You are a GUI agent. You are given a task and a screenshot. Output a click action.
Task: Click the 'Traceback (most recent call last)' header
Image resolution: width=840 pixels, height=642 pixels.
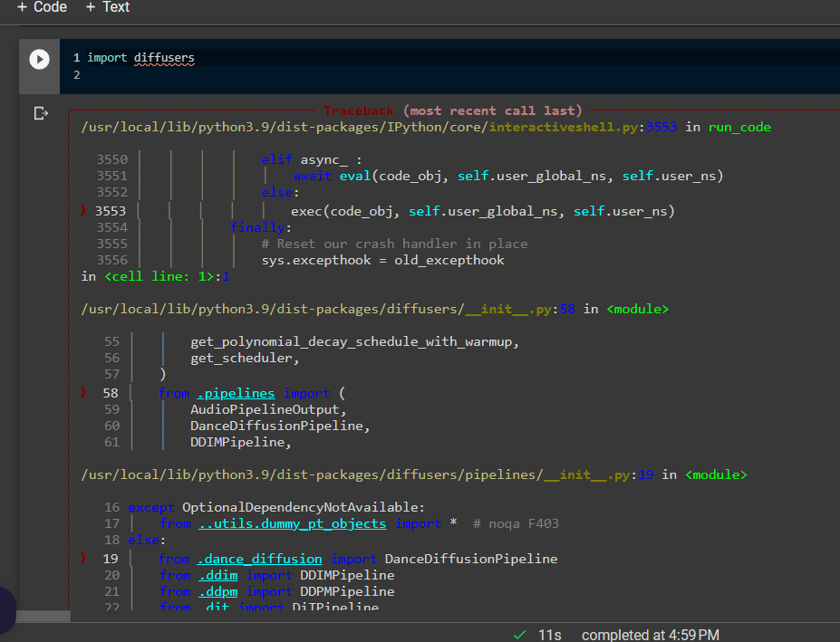(453, 110)
